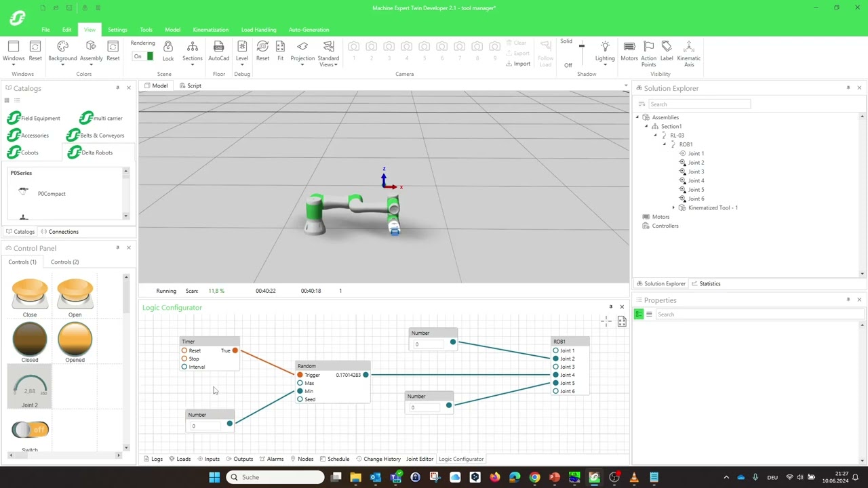This screenshot has width=868, height=488.
Task: Open Catalogs panel options dropdown
Action: 117,87
